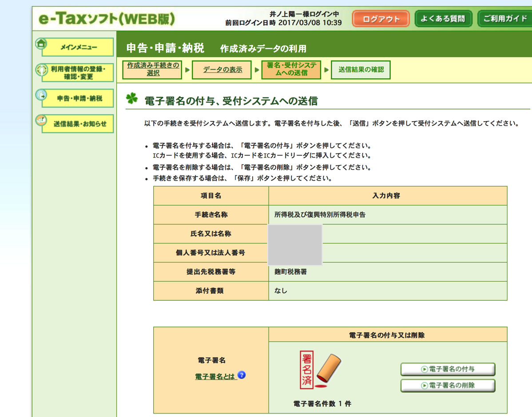Click the gear icon beside 利用者情報の登録
Image resolution: width=532 pixels, height=417 pixels.
[x=41, y=70]
